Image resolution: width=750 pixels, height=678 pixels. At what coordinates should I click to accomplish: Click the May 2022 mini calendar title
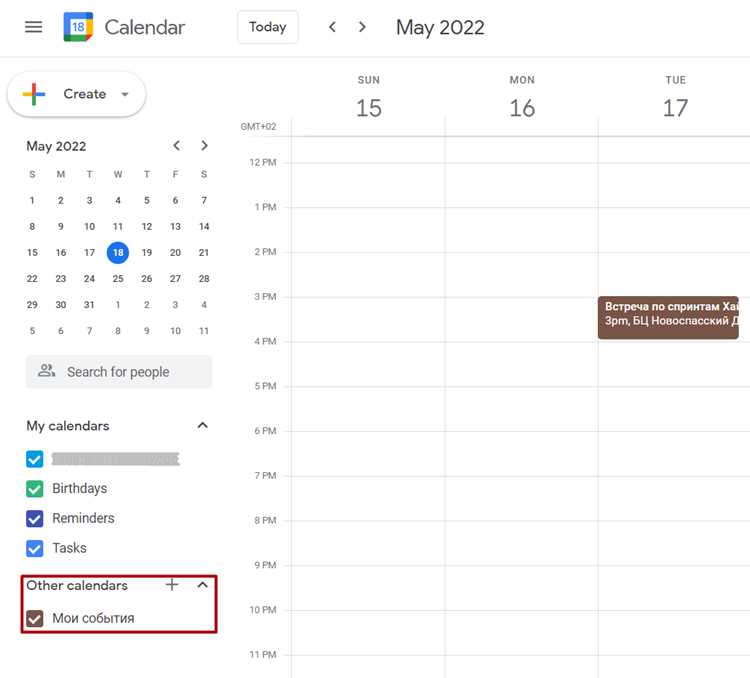(56, 146)
